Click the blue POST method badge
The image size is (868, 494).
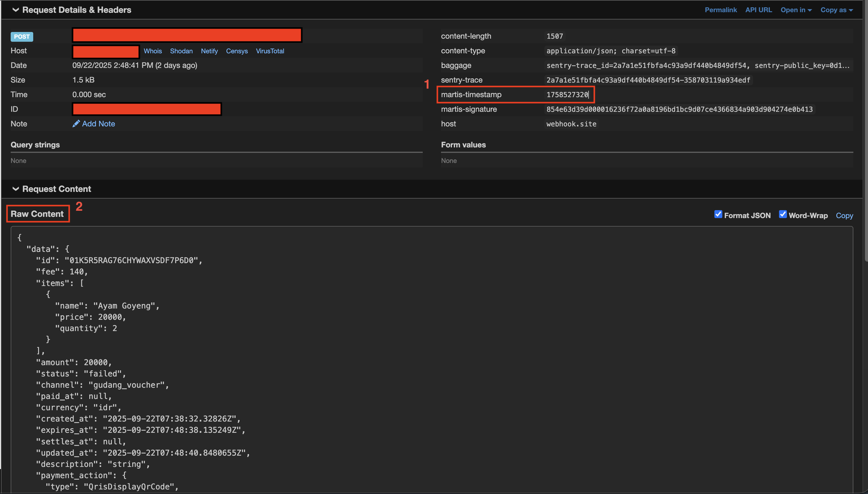(x=22, y=37)
